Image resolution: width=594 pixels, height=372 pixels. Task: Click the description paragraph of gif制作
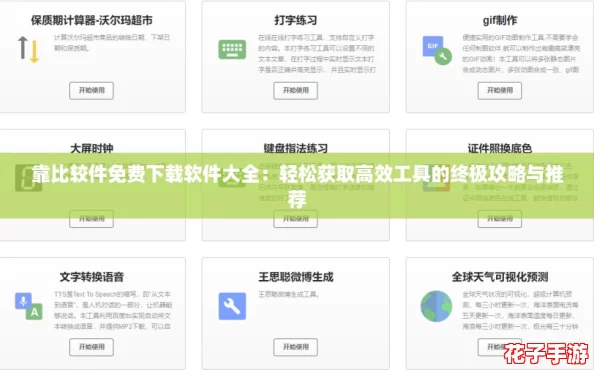pos(521,53)
